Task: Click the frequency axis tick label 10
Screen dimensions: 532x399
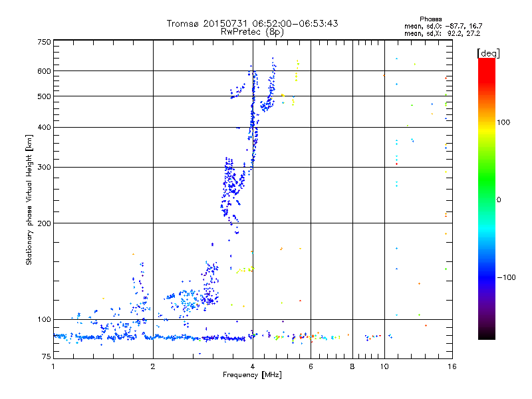Action: [384, 366]
